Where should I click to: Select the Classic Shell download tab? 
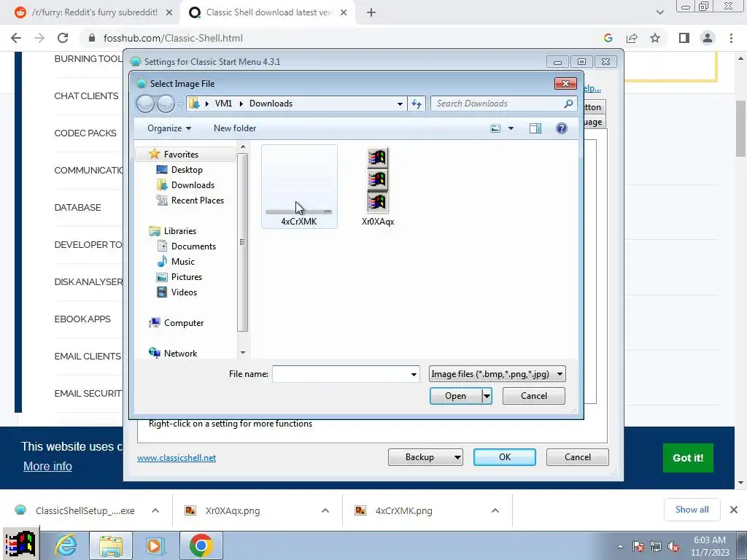(268, 12)
